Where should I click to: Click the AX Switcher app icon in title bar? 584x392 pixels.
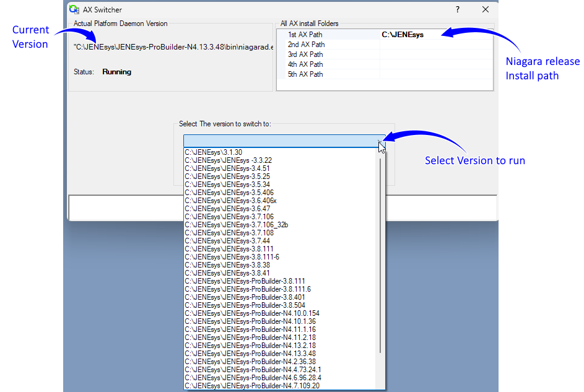[74, 9]
